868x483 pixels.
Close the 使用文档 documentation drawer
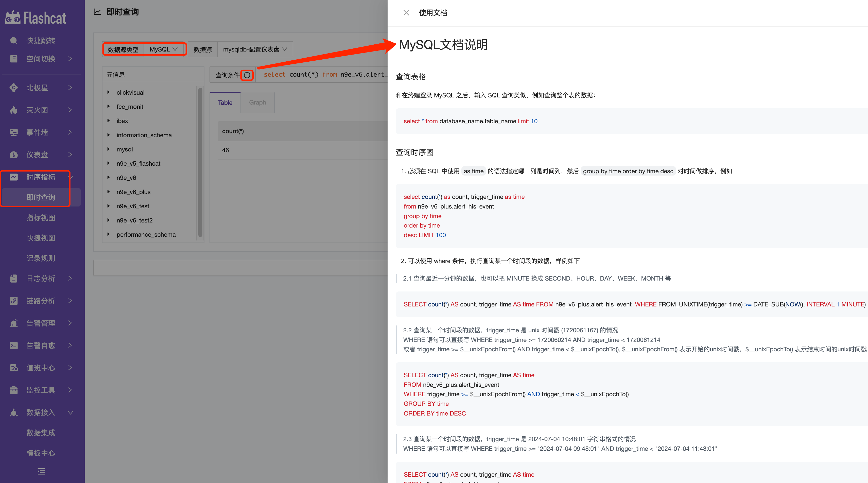click(x=406, y=13)
